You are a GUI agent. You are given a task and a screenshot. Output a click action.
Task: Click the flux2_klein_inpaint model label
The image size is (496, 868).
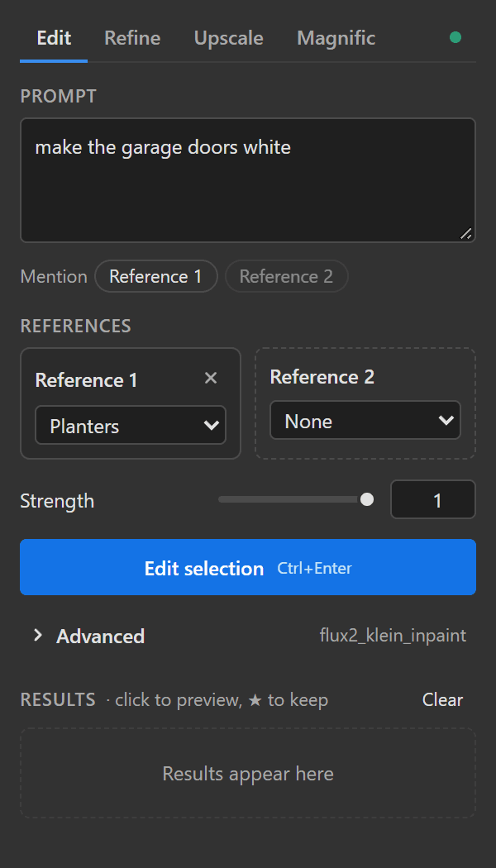[393, 636]
